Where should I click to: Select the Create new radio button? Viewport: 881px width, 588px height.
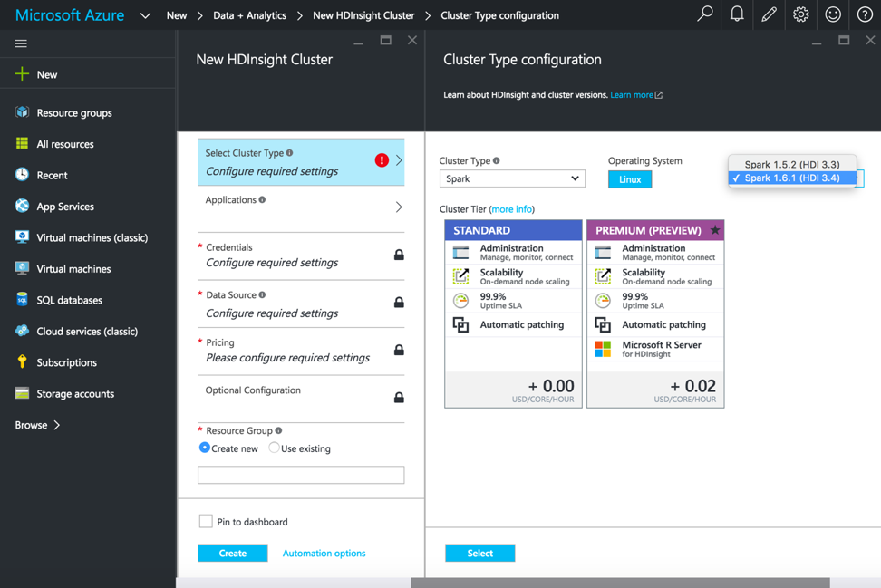pos(205,448)
